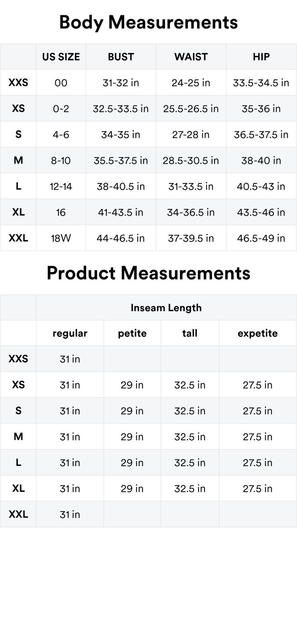Click the 31-33.5 in waist cell
Viewport: 297px width, 644px height.
191,186
